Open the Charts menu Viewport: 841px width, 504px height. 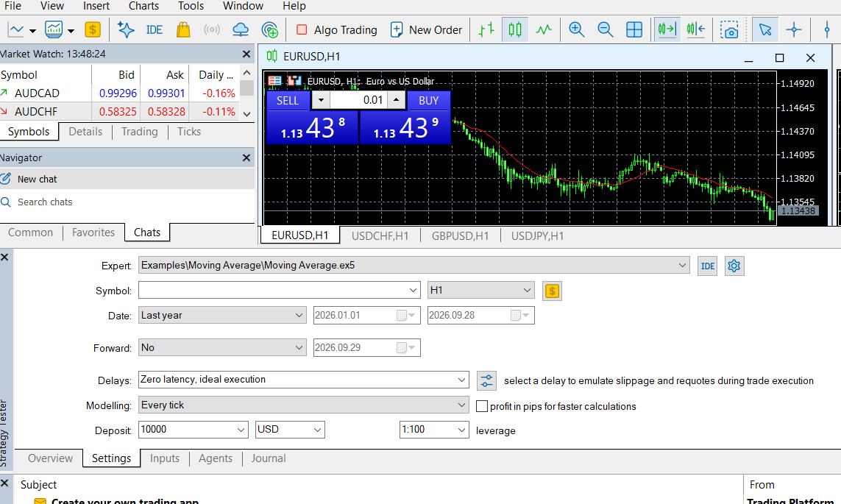tap(143, 6)
